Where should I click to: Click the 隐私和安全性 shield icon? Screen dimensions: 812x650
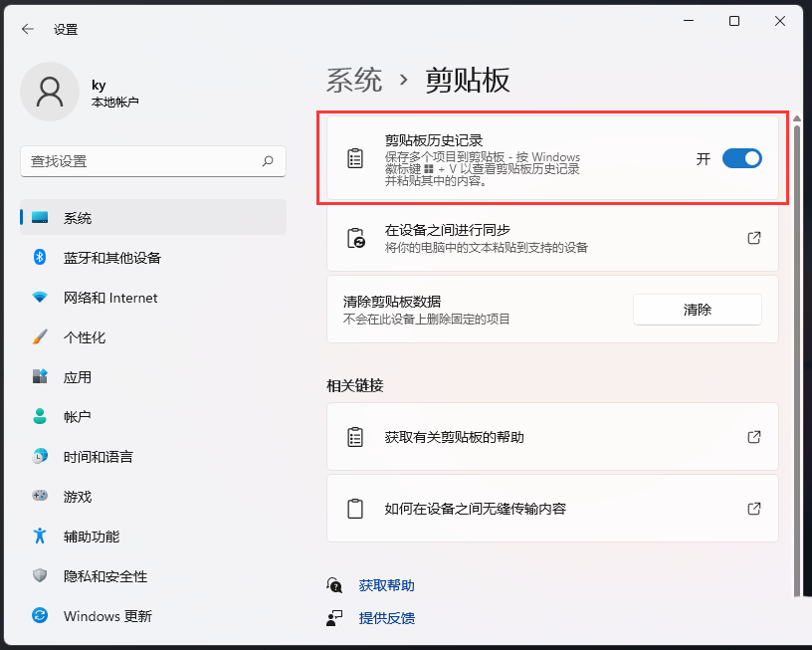pos(39,576)
